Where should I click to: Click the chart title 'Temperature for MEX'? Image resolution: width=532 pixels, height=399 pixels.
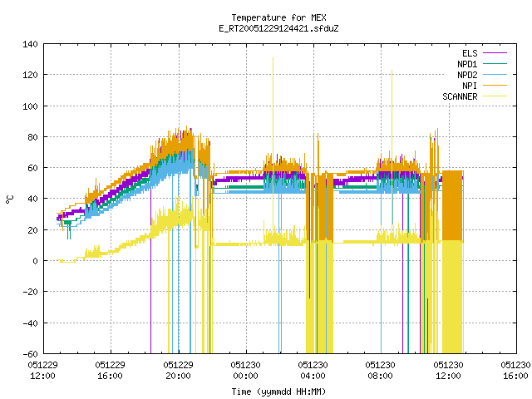[x=278, y=17]
